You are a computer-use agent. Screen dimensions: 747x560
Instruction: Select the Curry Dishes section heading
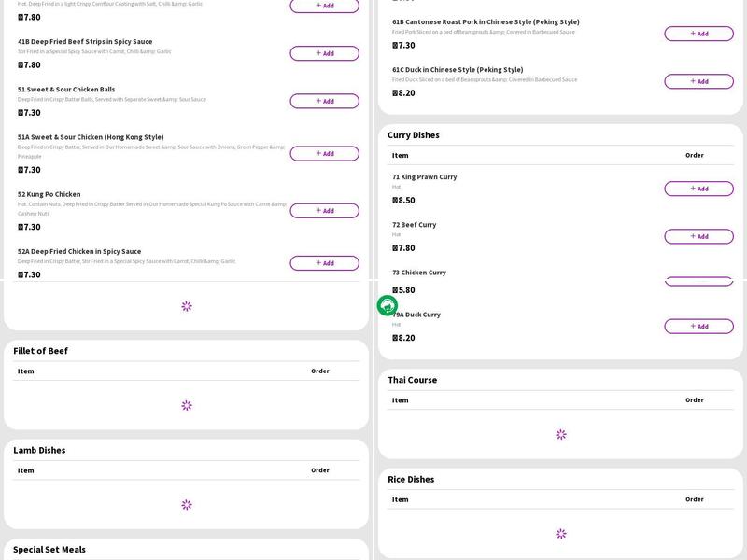(414, 135)
